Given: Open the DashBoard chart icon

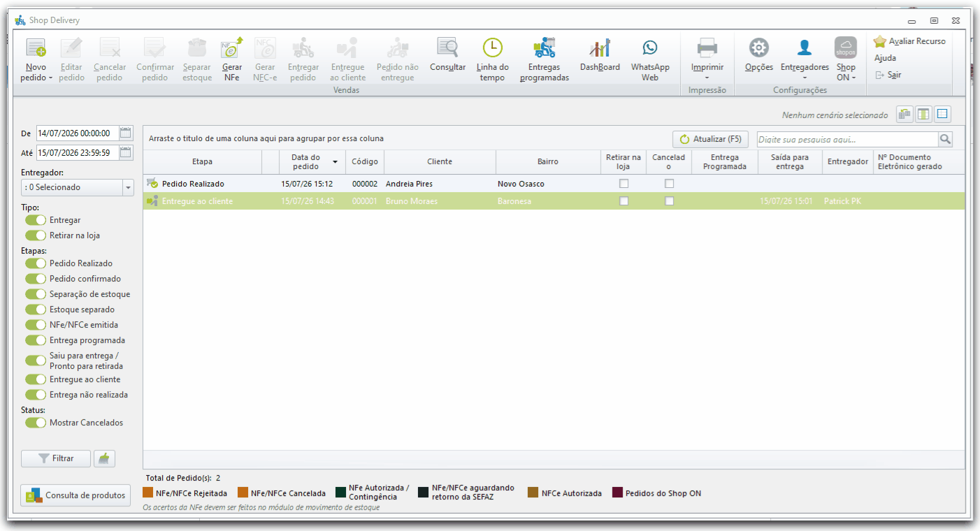Looking at the screenshot, I should 600,48.
